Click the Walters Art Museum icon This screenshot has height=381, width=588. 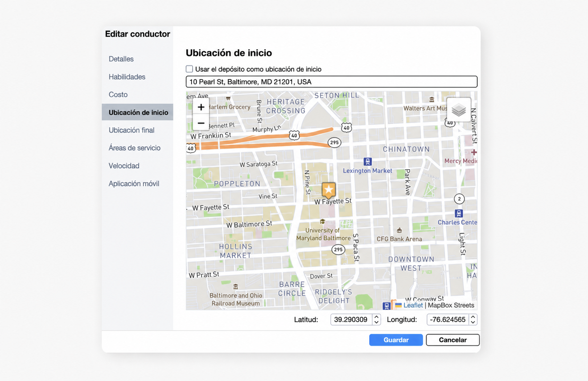[x=432, y=99]
